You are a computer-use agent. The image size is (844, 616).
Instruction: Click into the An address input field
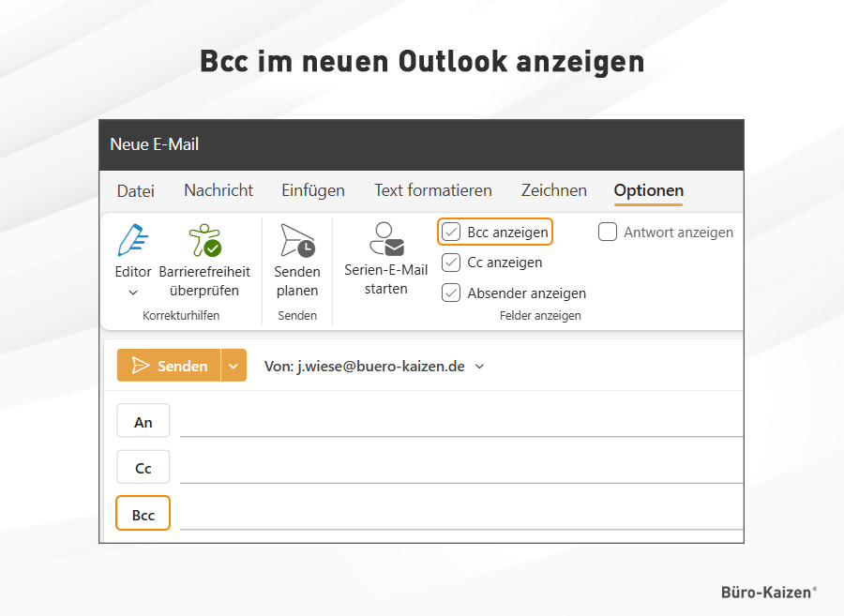click(460, 423)
